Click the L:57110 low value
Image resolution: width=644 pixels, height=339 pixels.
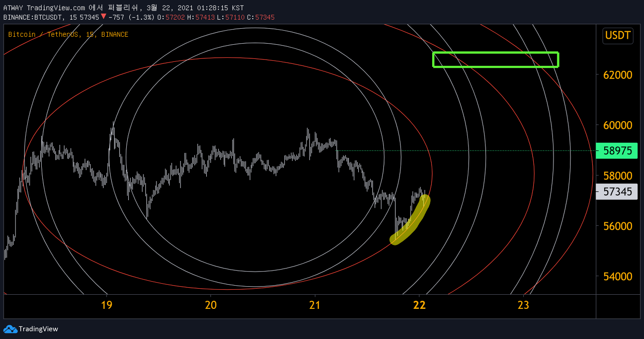[x=231, y=17]
